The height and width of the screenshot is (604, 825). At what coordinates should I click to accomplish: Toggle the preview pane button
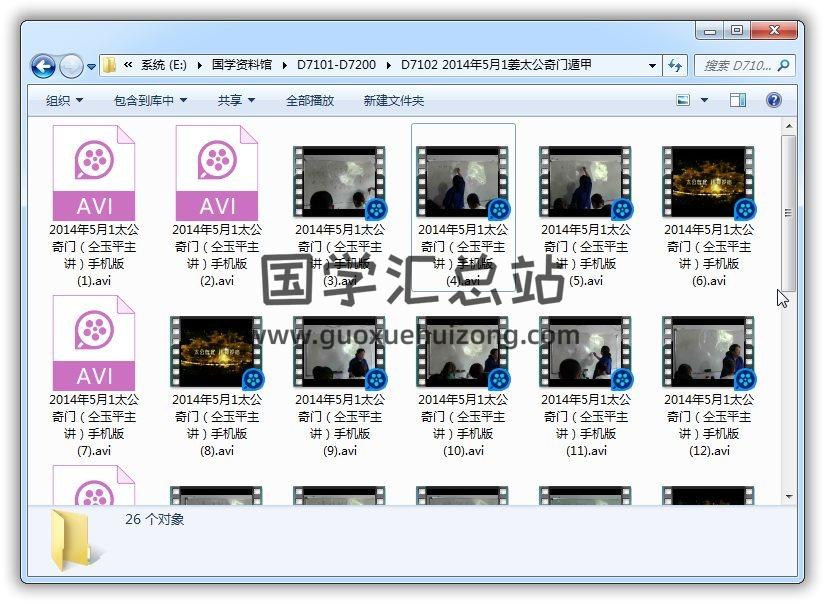(x=738, y=100)
